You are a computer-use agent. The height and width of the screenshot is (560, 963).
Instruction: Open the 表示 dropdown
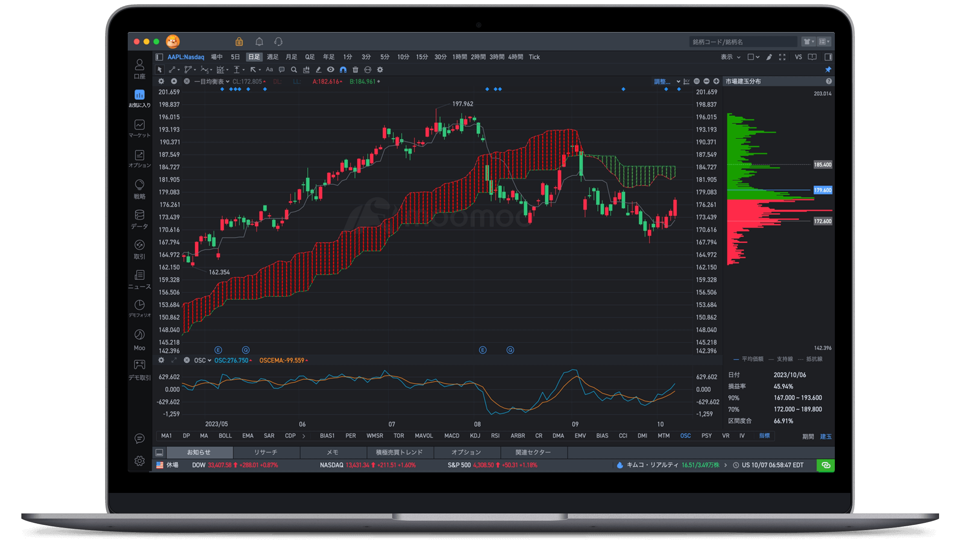pos(730,57)
